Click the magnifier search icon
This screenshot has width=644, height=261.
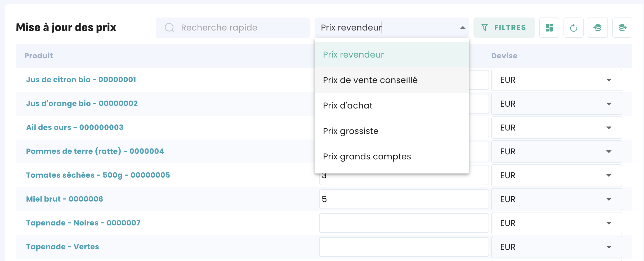tap(169, 28)
